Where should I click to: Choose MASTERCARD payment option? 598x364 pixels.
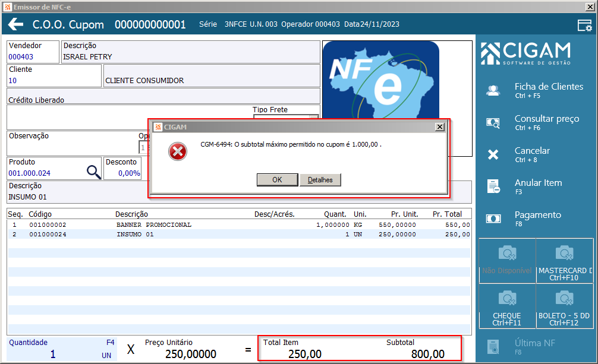[565, 261]
